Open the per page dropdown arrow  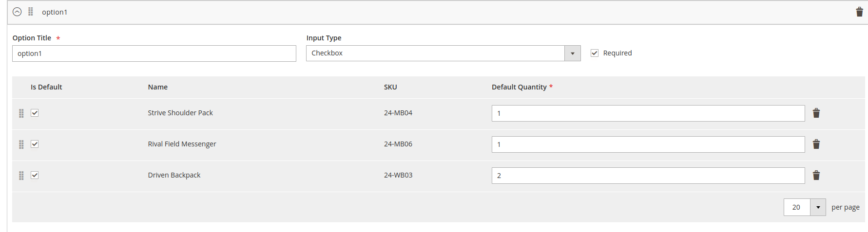[x=818, y=207]
